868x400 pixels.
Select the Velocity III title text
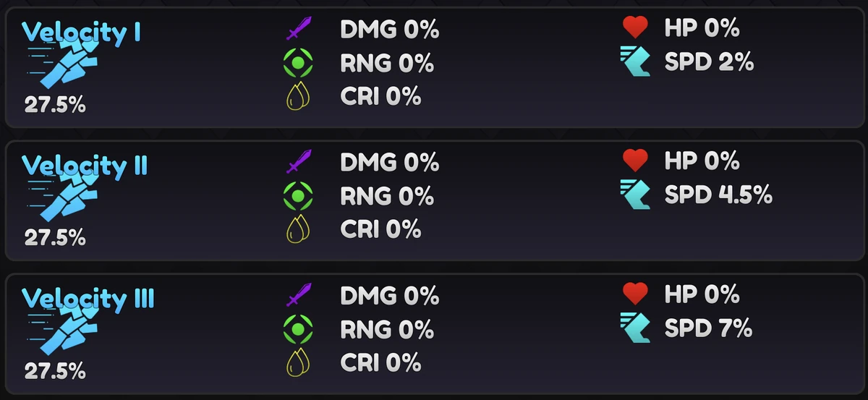(88, 299)
